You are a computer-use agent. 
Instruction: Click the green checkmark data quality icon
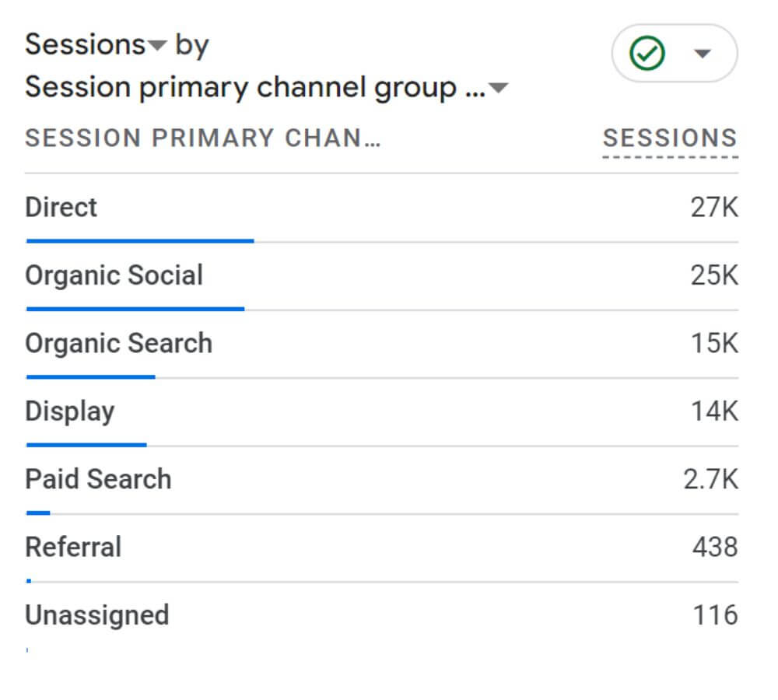coord(647,53)
